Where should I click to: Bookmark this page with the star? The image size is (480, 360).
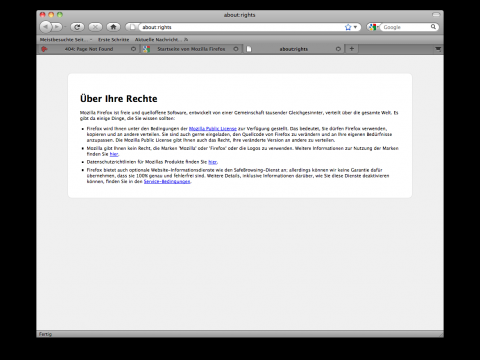[x=348, y=27]
